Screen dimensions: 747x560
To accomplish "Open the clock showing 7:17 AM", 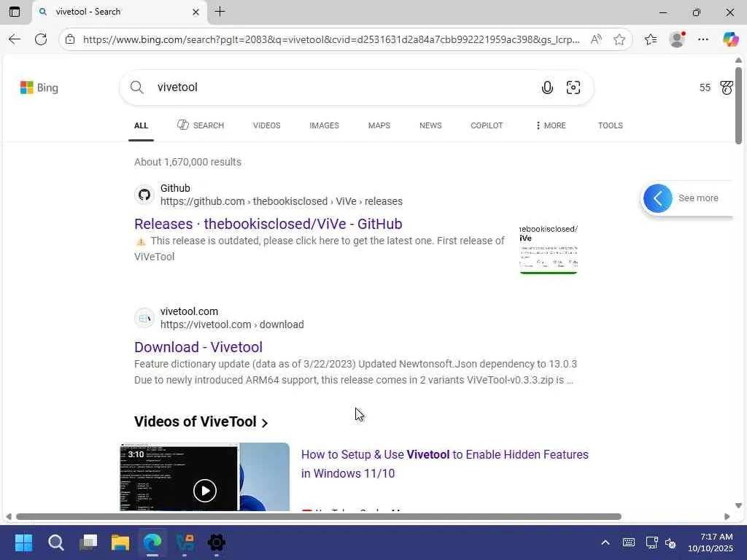I will tap(711, 542).
